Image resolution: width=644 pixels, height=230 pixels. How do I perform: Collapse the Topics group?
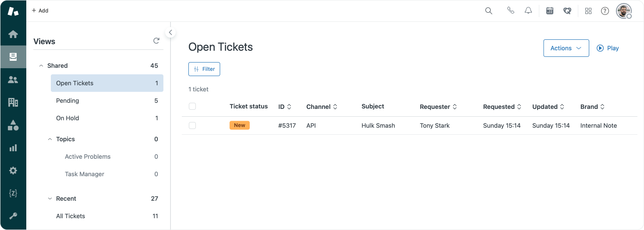(50, 139)
